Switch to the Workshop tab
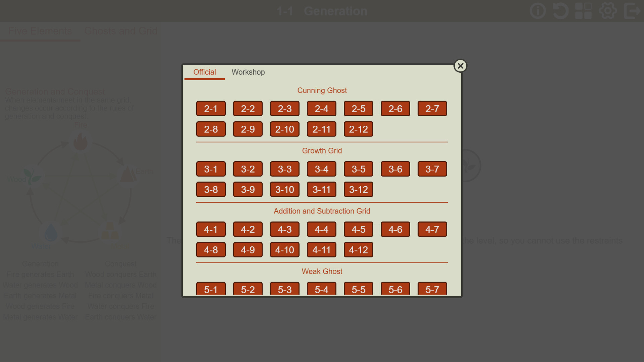 (x=248, y=72)
